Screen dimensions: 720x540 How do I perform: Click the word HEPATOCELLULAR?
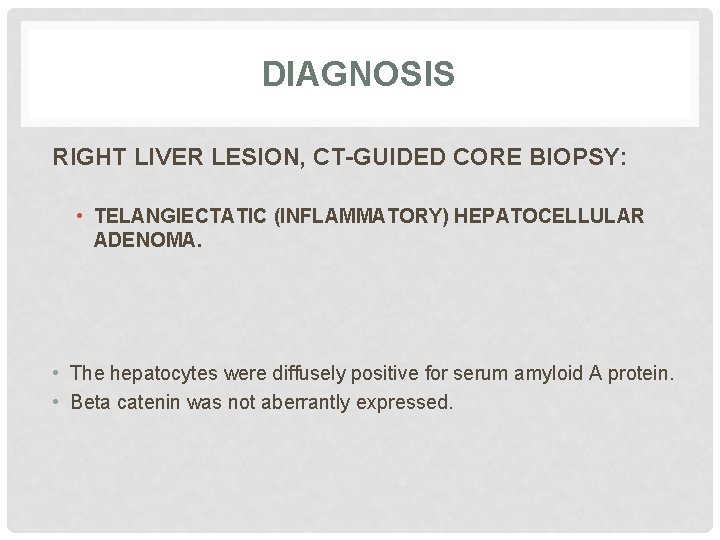549,216
